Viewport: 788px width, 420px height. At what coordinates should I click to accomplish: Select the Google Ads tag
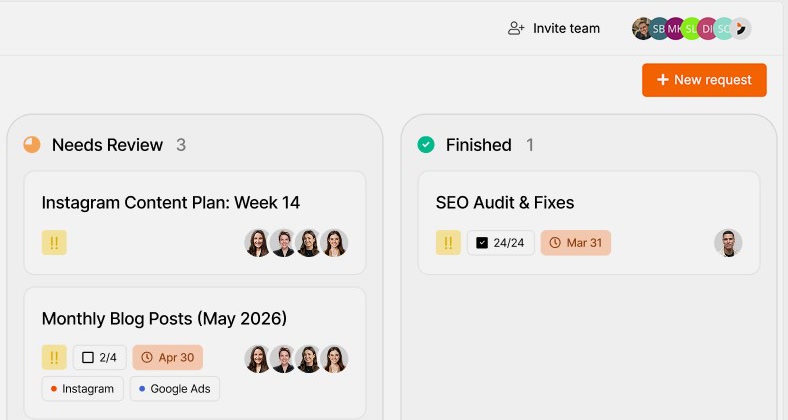175,389
